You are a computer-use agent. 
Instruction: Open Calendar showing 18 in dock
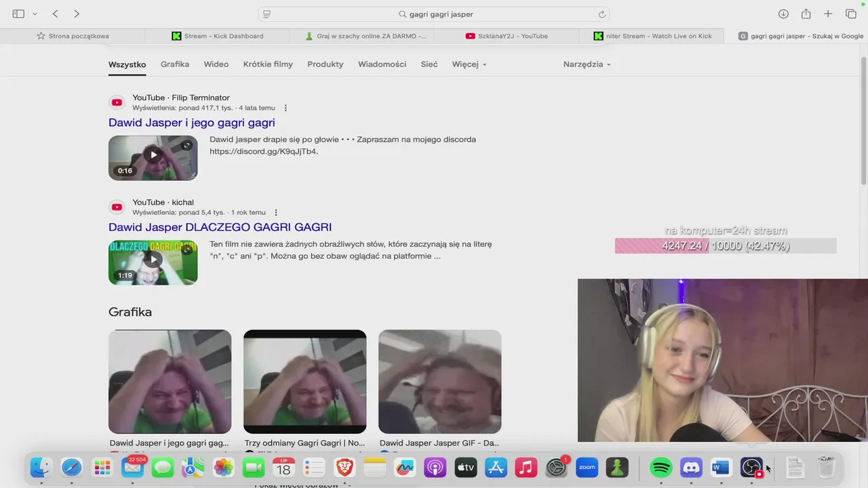[x=283, y=467]
